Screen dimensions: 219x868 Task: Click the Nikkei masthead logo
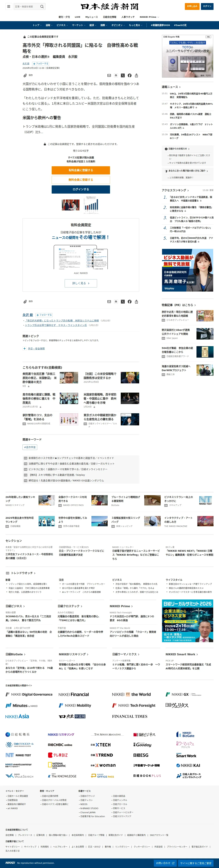(109, 7)
